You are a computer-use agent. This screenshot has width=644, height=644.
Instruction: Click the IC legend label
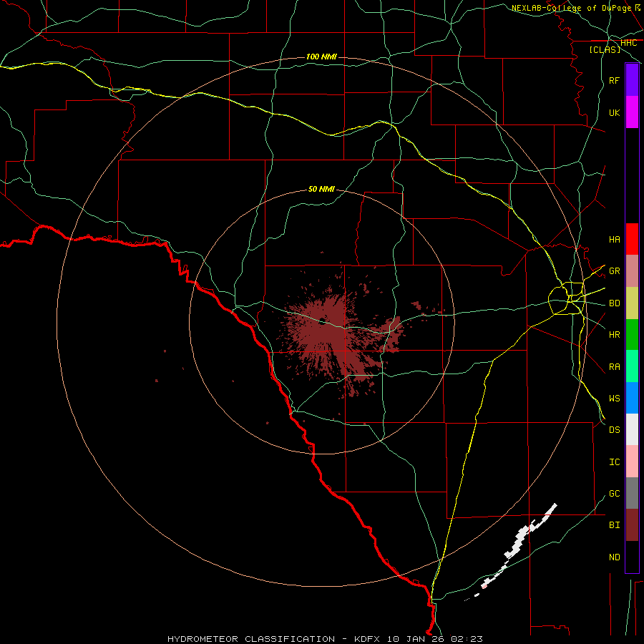point(614,462)
